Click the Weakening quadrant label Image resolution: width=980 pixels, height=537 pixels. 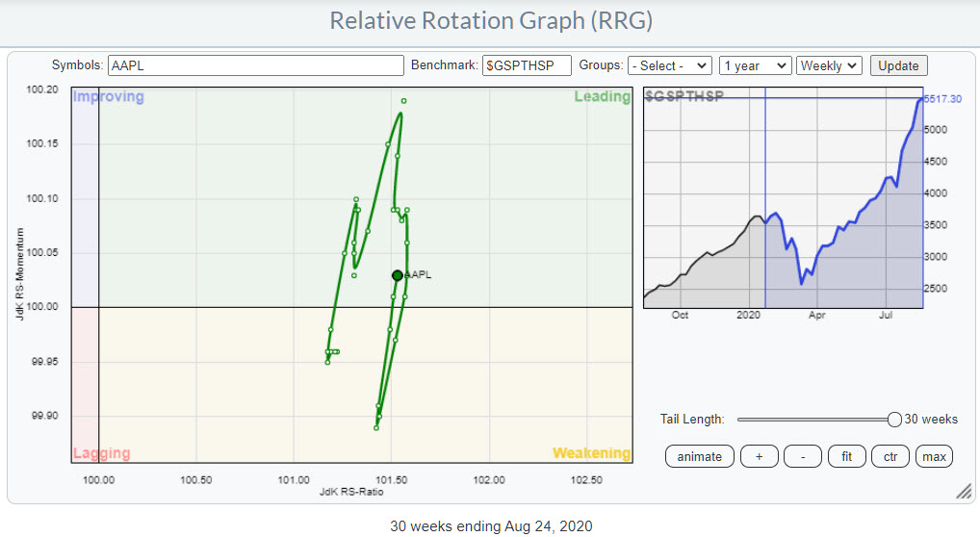pos(591,453)
